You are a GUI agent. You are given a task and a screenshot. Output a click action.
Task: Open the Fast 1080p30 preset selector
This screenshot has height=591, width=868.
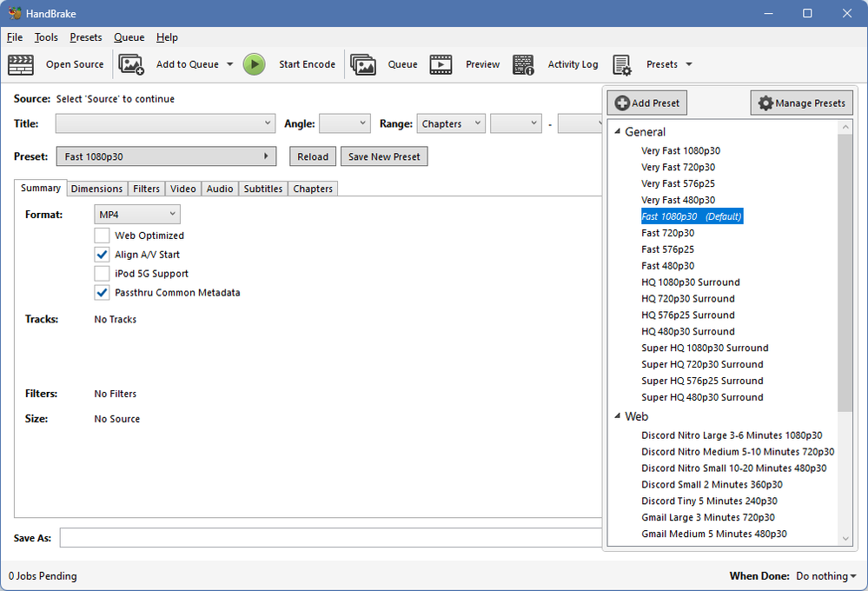point(166,156)
